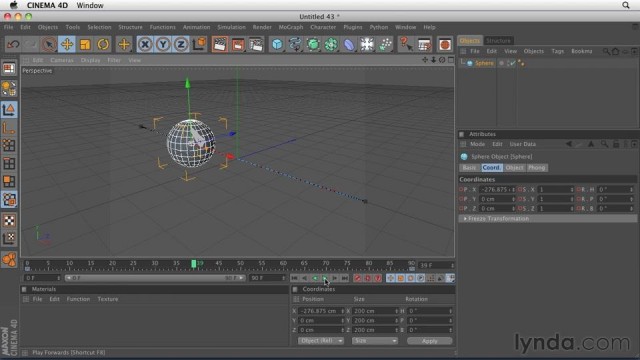Open the scene/environment objects icon

point(367,44)
